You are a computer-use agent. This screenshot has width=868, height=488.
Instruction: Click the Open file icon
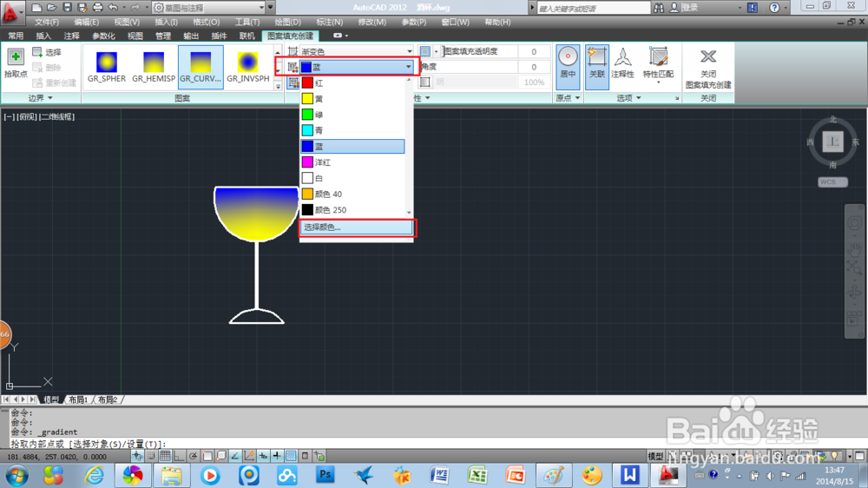[x=51, y=8]
